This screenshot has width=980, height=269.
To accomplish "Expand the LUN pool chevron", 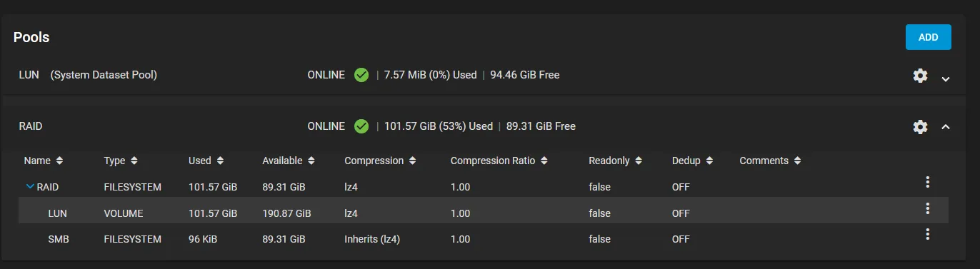I will pos(946,78).
